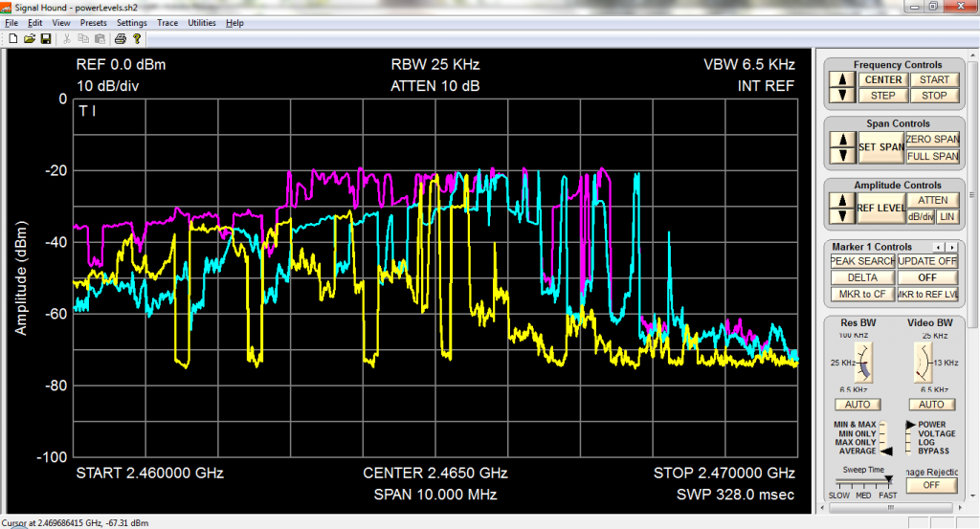Screen dimensions: 980x529
Task: Click the PEAK SEARCH button
Action: [x=862, y=261]
